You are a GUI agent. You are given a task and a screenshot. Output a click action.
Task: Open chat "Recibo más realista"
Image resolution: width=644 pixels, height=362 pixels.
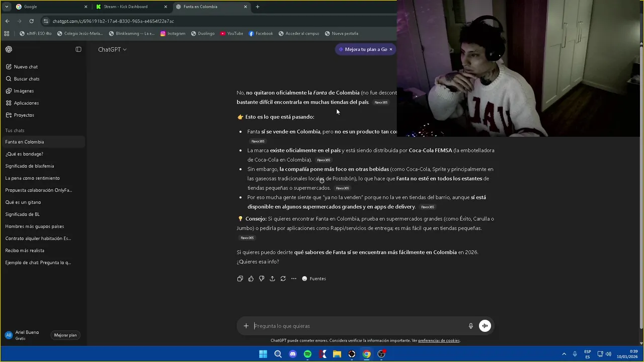point(43,250)
